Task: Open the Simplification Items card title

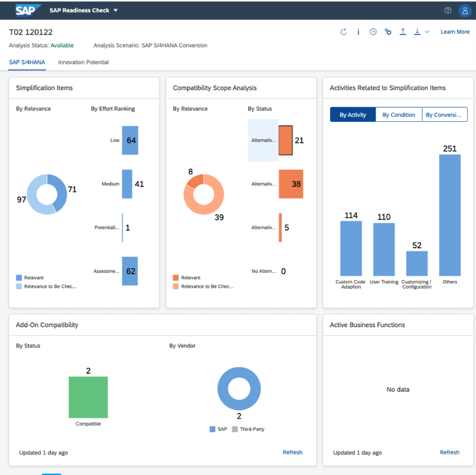Action: [44, 88]
